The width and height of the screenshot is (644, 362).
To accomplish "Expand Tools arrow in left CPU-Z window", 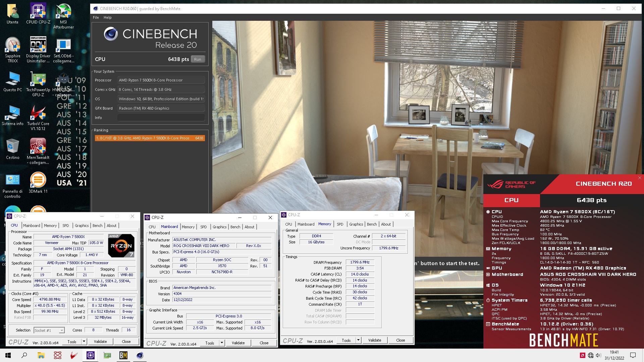I will click(x=84, y=342).
